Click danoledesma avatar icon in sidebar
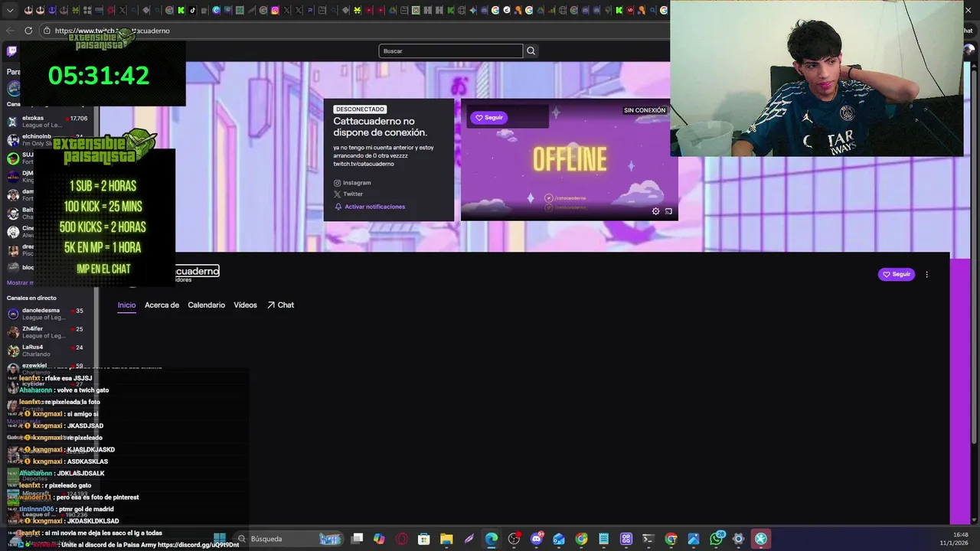 point(13,314)
